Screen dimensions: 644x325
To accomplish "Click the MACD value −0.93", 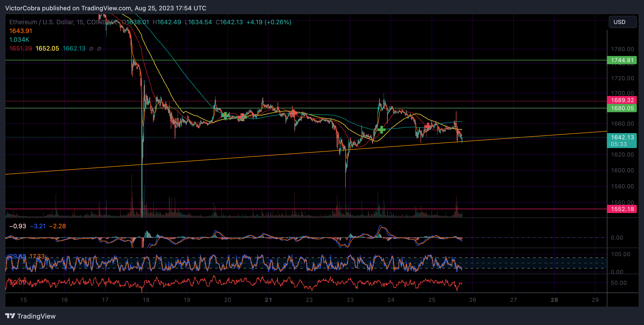I will point(18,226).
